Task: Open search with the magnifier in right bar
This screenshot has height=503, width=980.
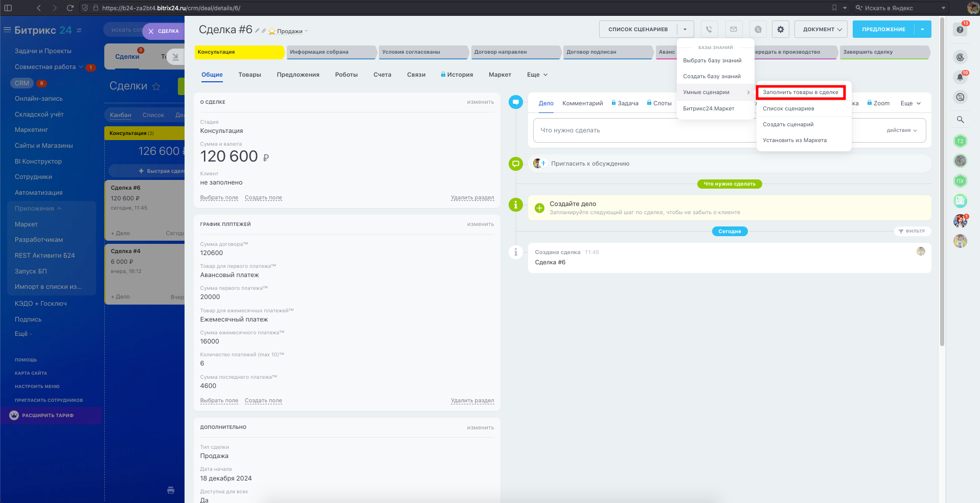Action: (x=961, y=120)
